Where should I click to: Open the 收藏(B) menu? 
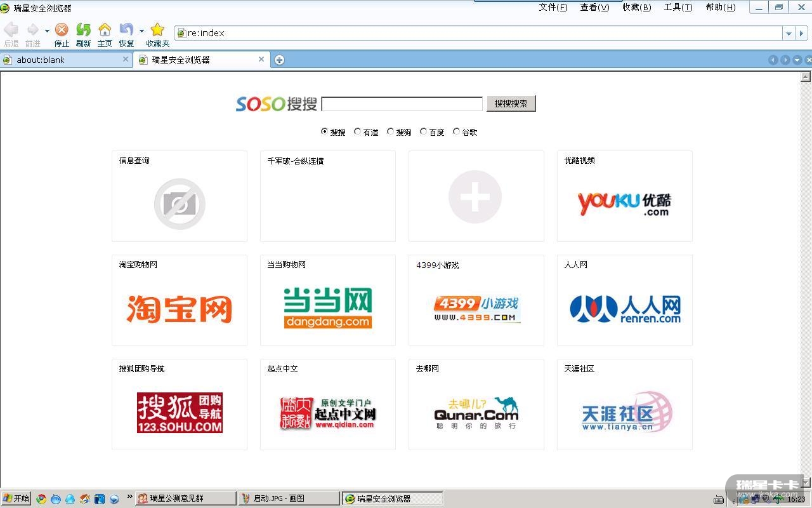(636, 8)
